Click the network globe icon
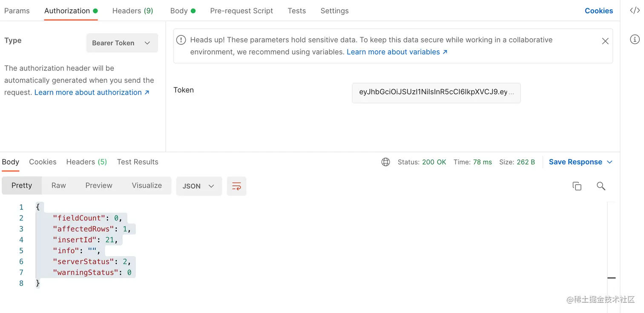Viewport: 644px width, 313px height. (x=385, y=162)
